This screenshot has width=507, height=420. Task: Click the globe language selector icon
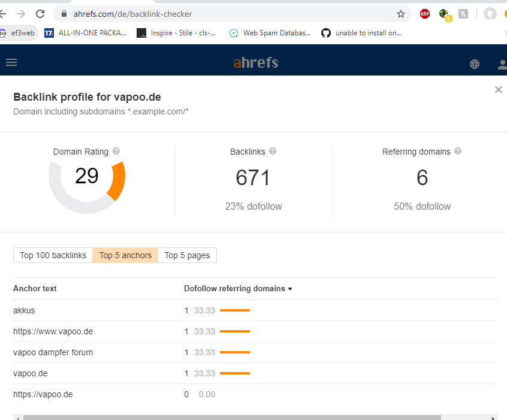475,64
